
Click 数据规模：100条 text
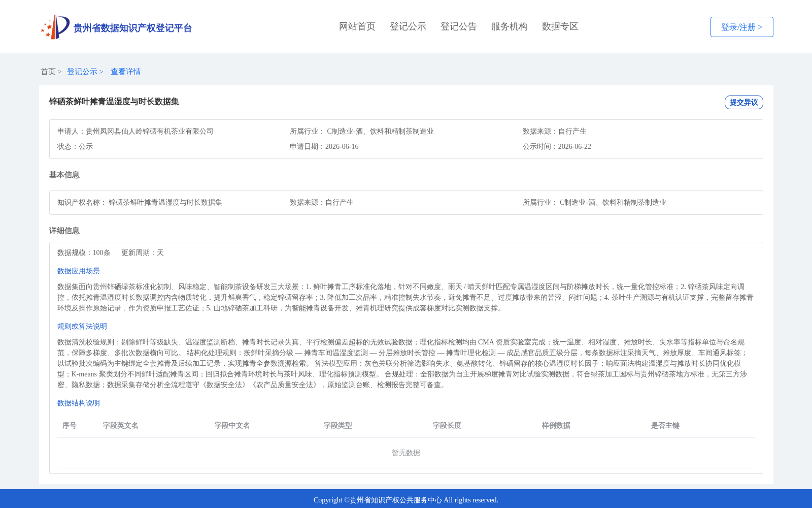coord(84,252)
